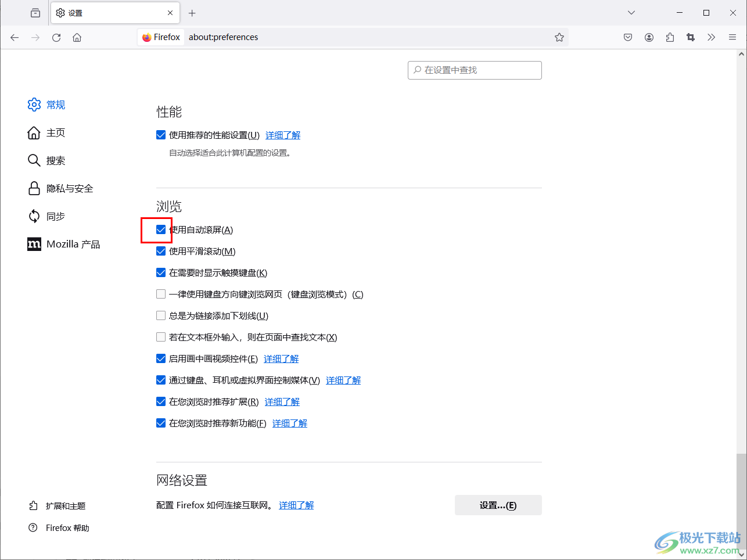Click the forward navigation arrow

click(35, 37)
